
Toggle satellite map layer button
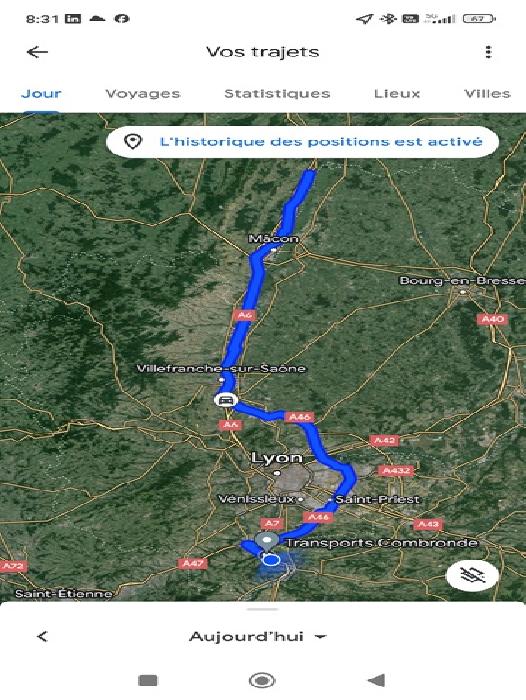click(x=472, y=576)
